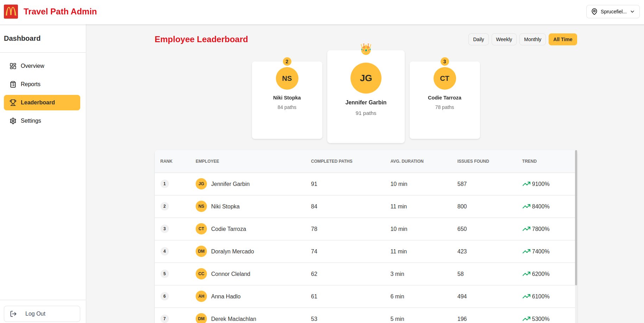Viewport: 644px width, 323px height.
Task: Switch leaderboard to Weekly view
Action: 504,39
